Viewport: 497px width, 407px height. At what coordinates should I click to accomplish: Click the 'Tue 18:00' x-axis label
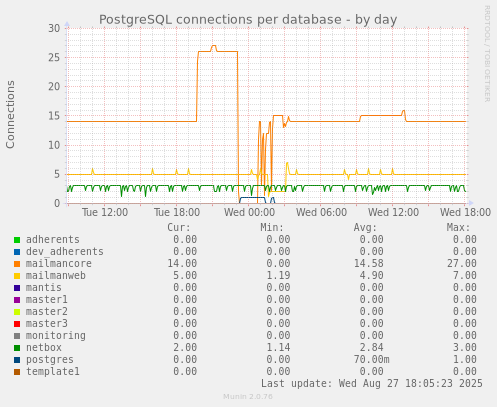177,212
